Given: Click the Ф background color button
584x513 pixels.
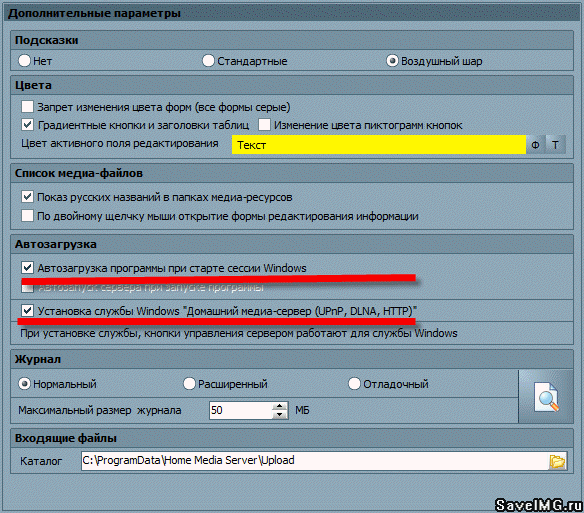Looking at the screenshot, I should (536, 145).
